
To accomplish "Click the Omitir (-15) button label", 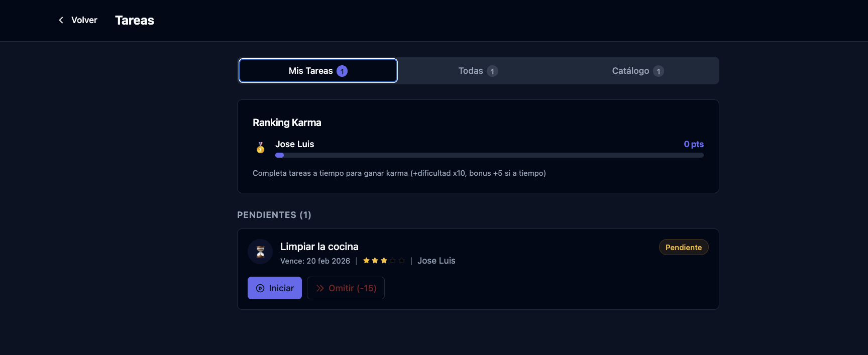I will point(352,288).
